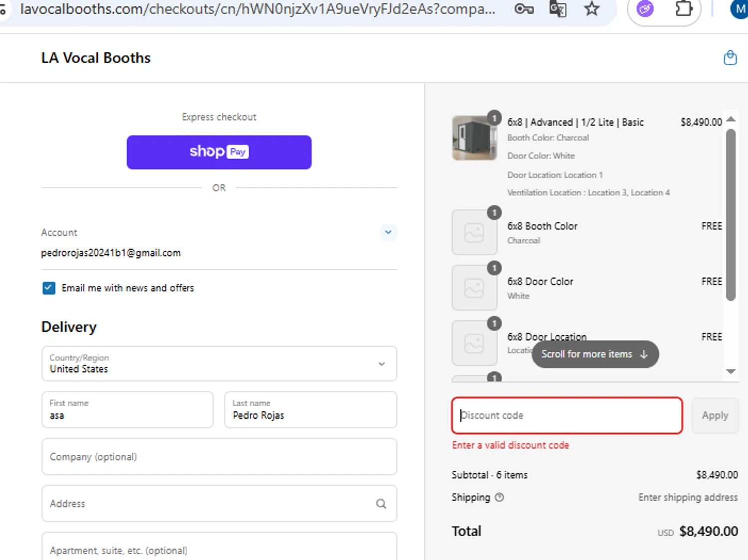Click the '6x8 | Advanced | 1/2 Lite | Basic' title
748x560 pixels.
[x=575, y=122]
